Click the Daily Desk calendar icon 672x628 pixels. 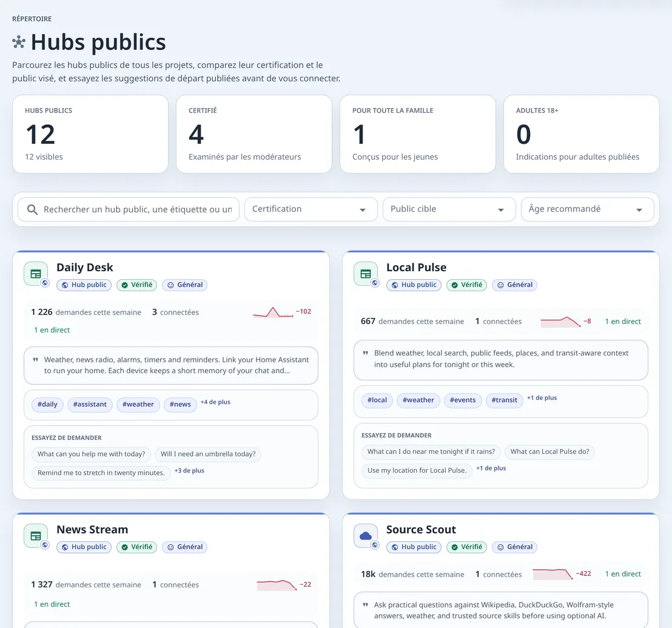[36, 274]
